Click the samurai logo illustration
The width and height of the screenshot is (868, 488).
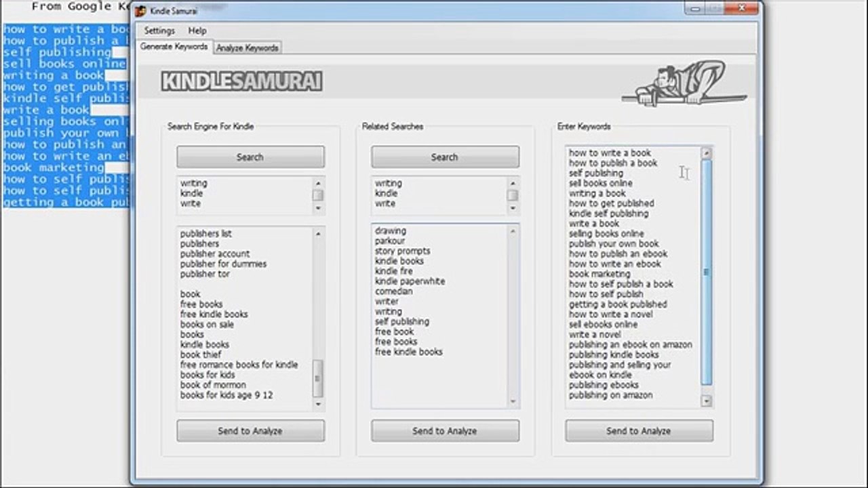click(x=684, y=83)
